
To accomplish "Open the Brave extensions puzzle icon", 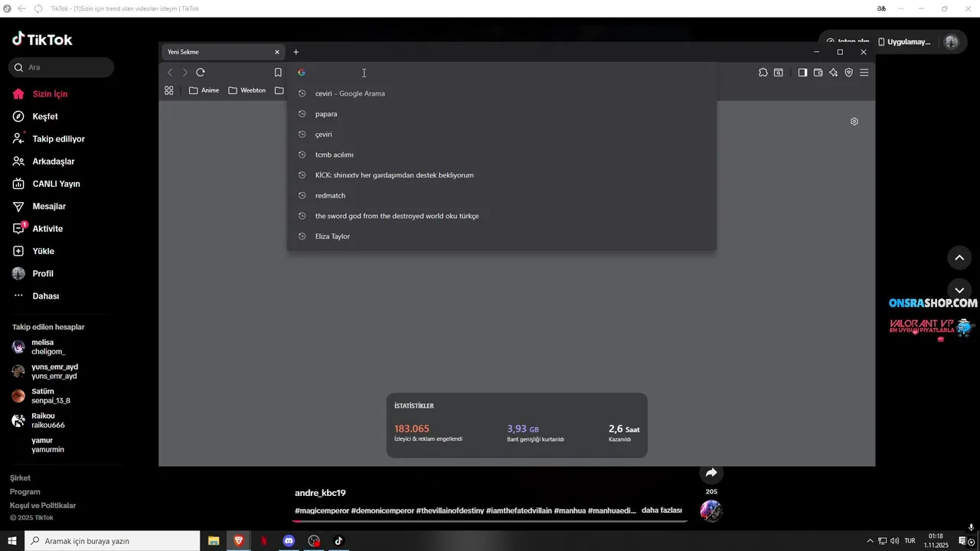I will [763, 73].
